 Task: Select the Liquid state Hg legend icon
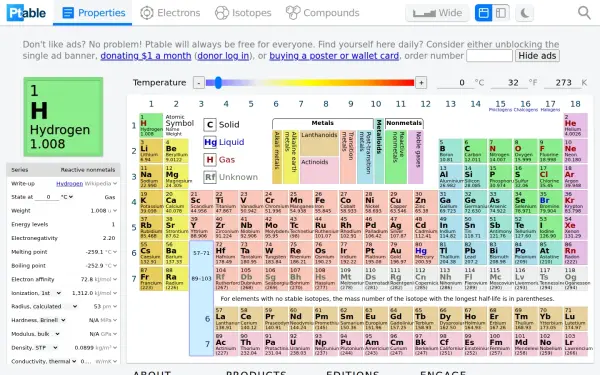pyautogui.click(x=210, y=142)
